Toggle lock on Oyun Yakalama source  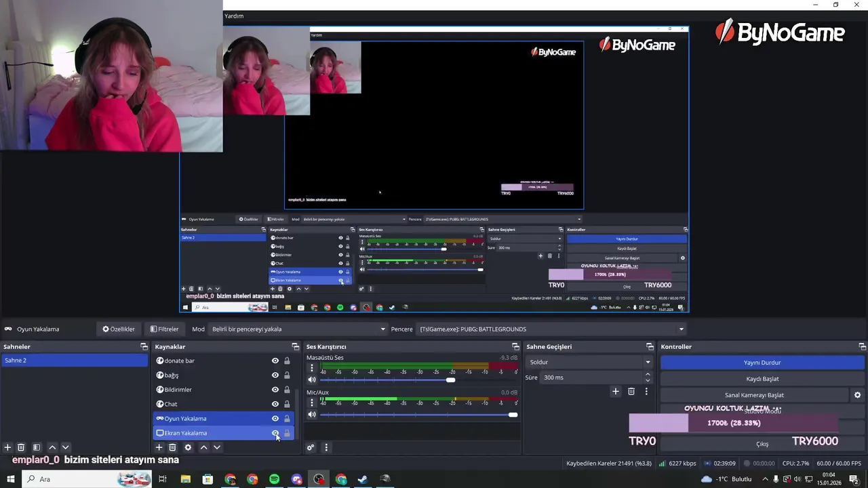pos(287,419)
